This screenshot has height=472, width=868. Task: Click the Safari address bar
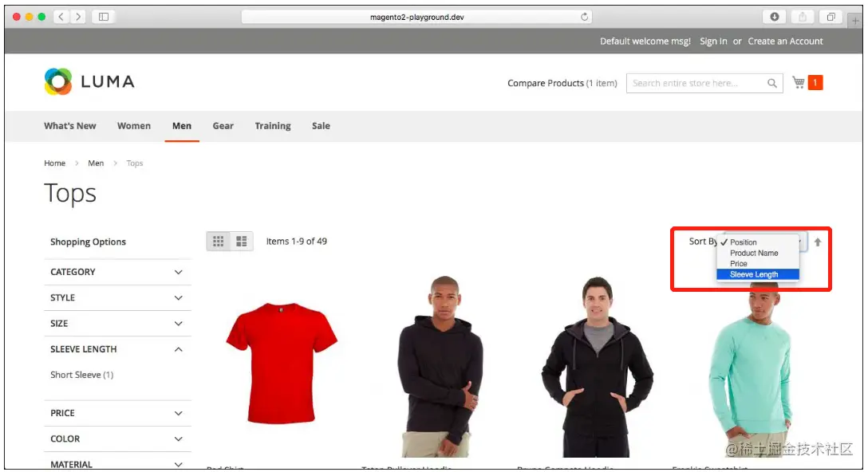pos(416,17)
